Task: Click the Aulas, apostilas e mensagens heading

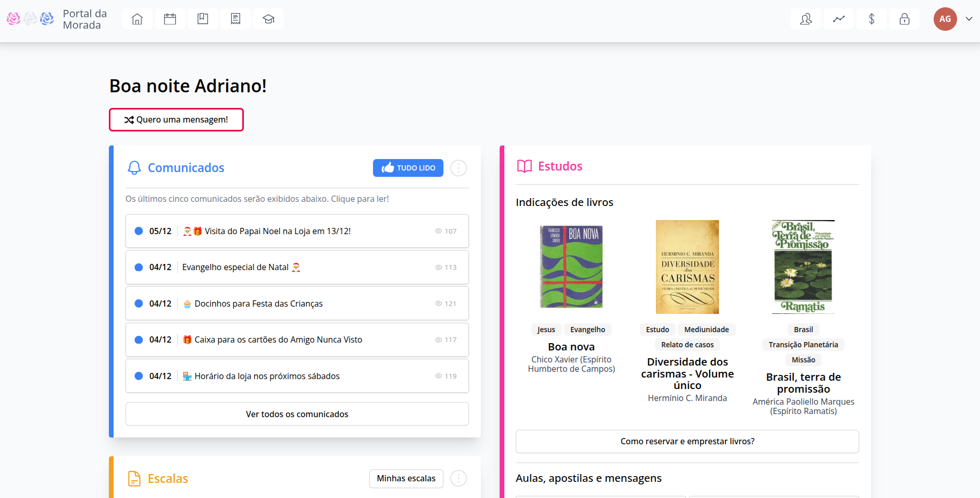Action: pos(589,478)
